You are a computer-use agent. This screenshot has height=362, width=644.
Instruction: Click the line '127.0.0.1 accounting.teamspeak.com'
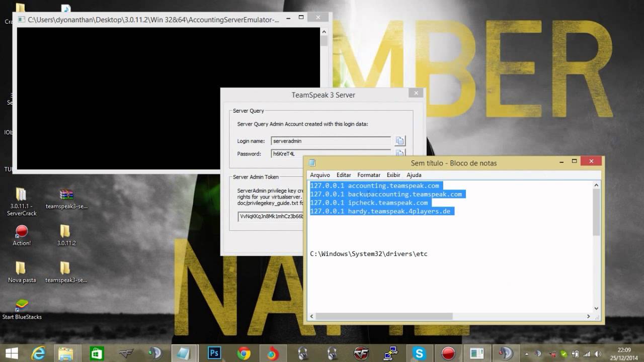[x=375, y=186]
